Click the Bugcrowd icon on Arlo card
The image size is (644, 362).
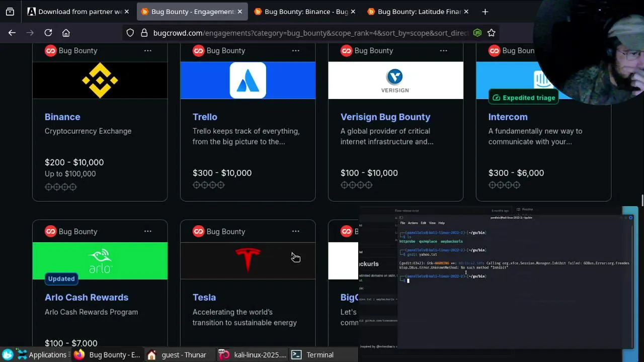[50, 231]
